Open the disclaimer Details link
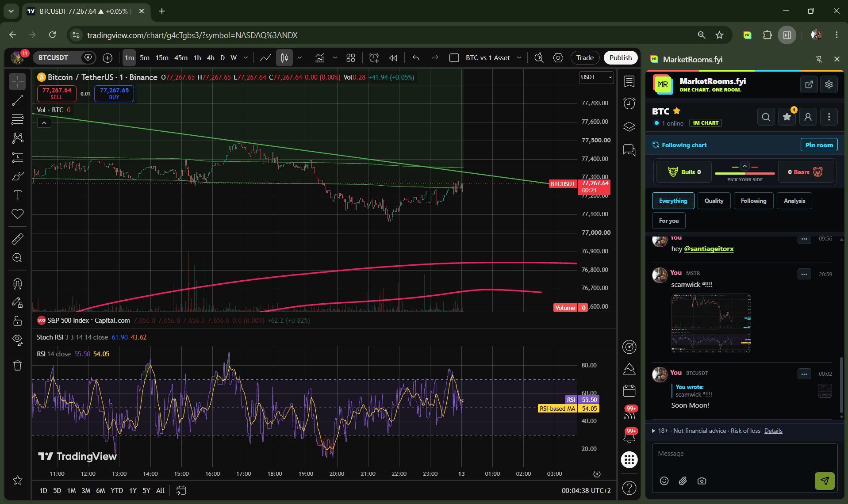This screenshot has width=848, height=504. 773,431
